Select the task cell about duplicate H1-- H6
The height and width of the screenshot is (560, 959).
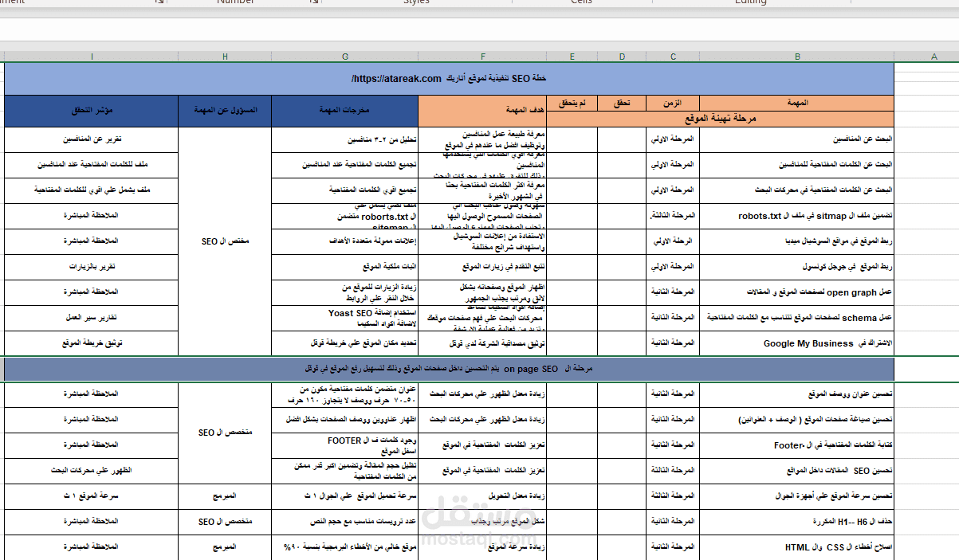tap(797, 521)
